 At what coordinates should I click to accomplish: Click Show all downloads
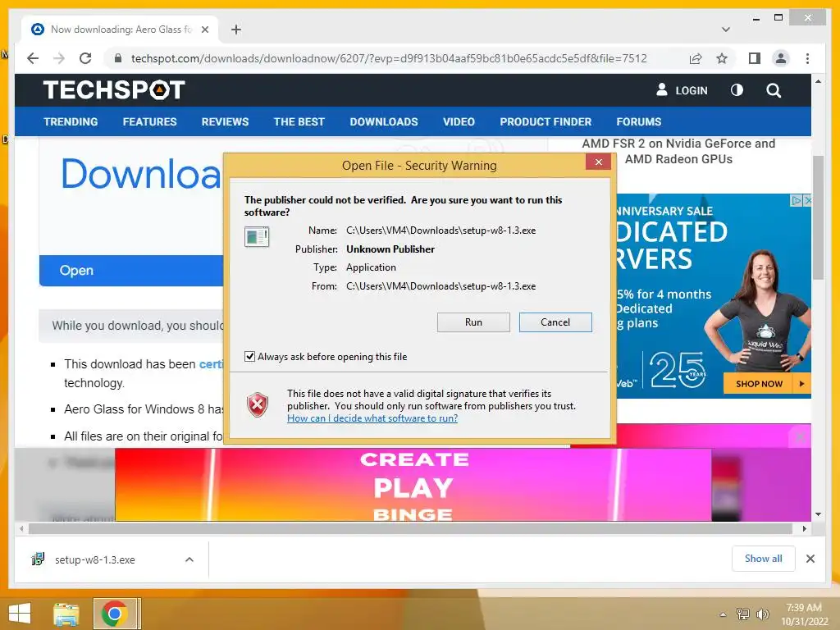764,559
